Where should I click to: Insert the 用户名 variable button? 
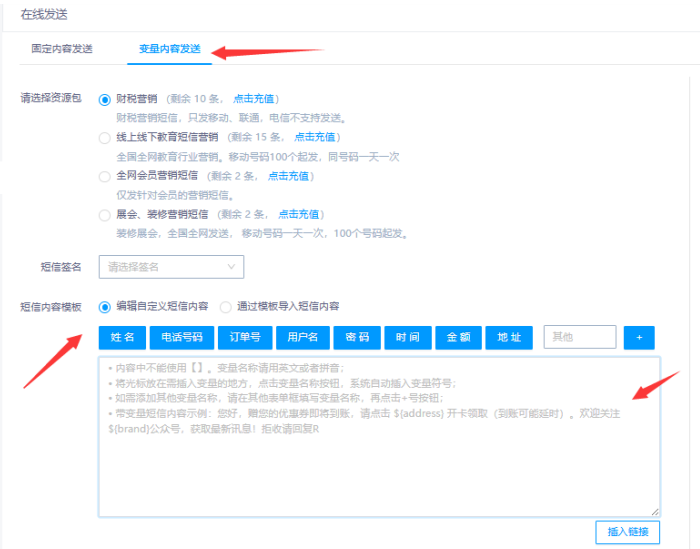(302, 338)
